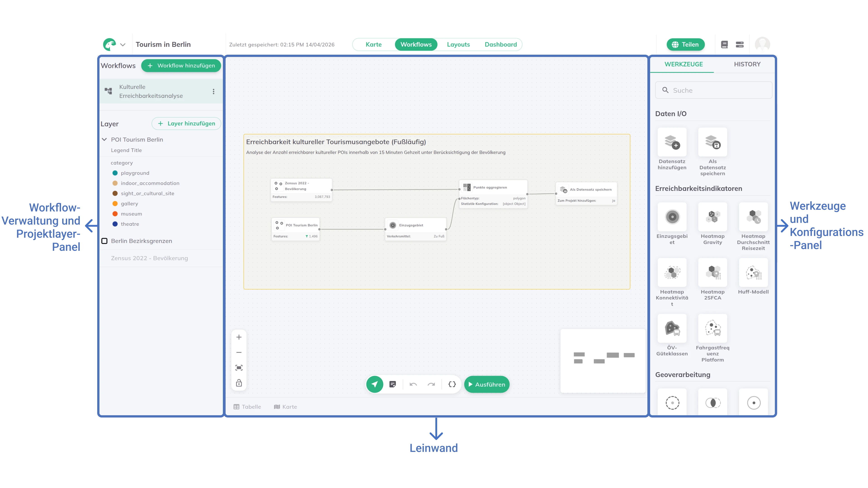
Task: Select the pointer cursor tool
Action: pos(375,384)
